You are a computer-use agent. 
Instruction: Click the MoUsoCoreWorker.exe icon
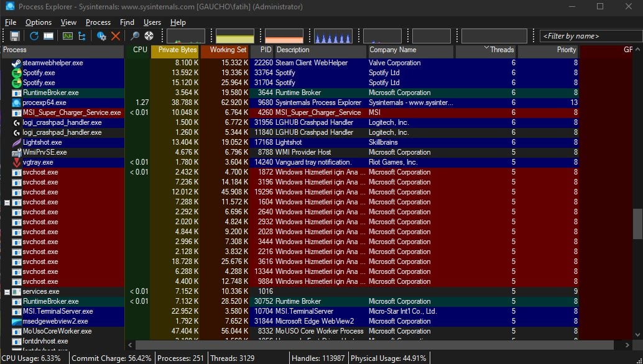coord(16,331)
